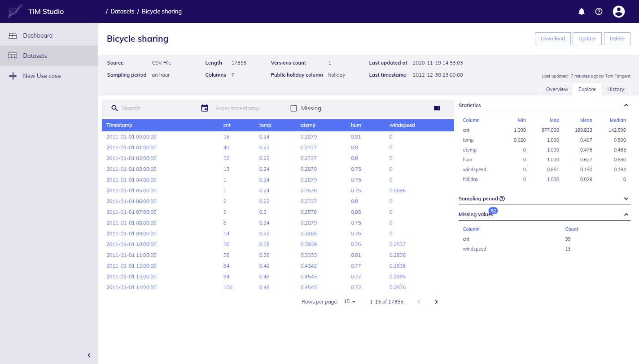Select the Explore tab
The image size is (639, 364).
[587, 89]
